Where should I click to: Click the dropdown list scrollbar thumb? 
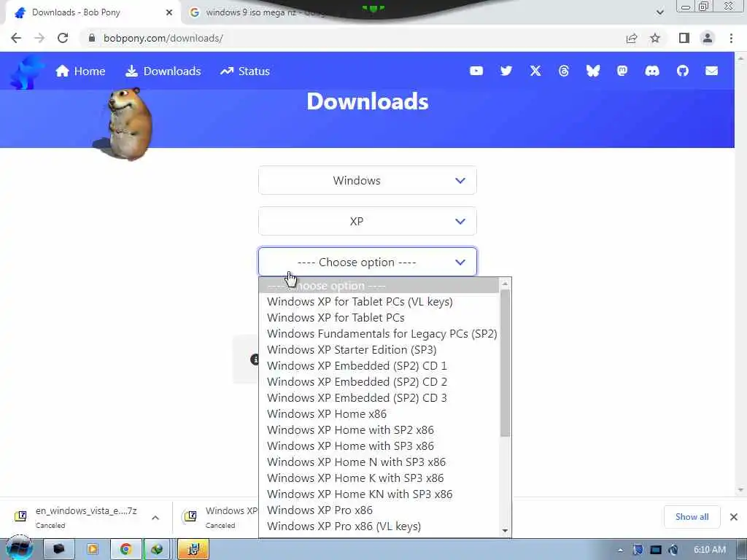pos(505,363)
